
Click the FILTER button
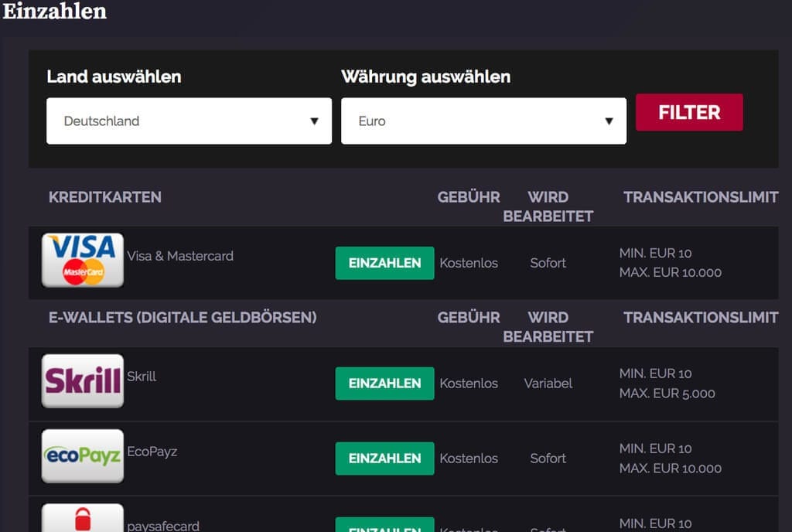pos(688,112)
